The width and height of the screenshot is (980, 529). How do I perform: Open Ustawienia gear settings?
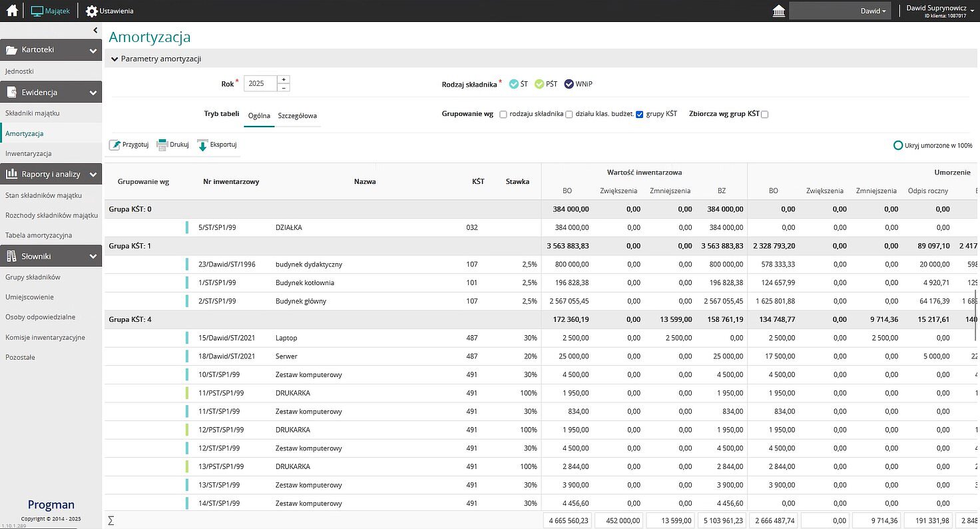click(92, 11)
